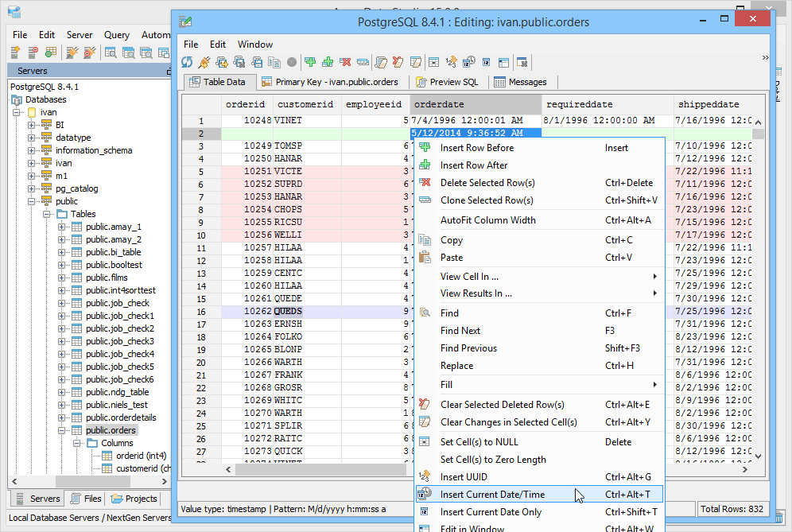
Task: Click the Clone Selected Row toolbar icon
Action: tap(363, 62)
